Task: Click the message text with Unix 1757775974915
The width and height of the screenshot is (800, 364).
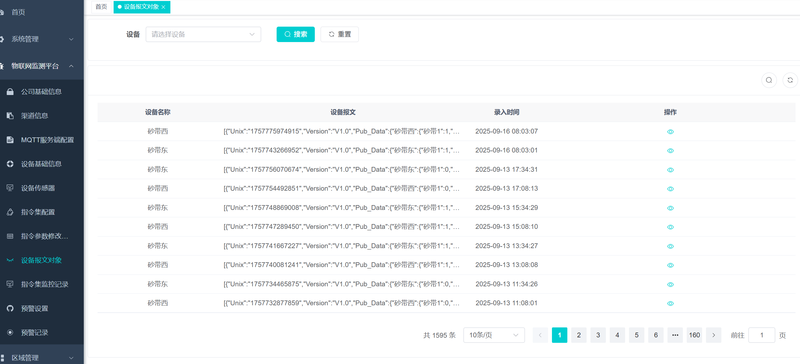Action: 342,132
